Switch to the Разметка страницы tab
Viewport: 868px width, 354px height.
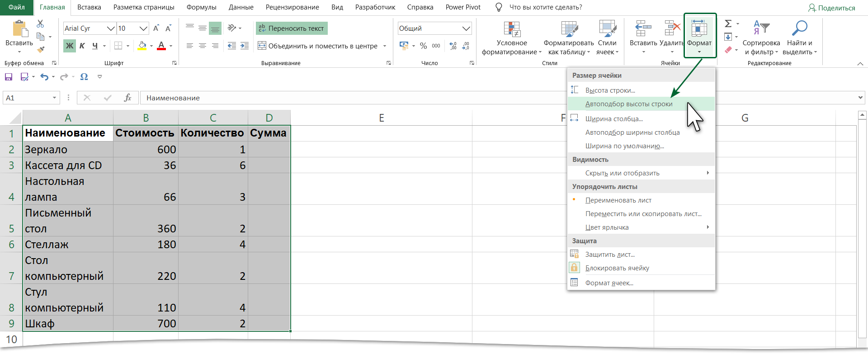click(144, 7)
